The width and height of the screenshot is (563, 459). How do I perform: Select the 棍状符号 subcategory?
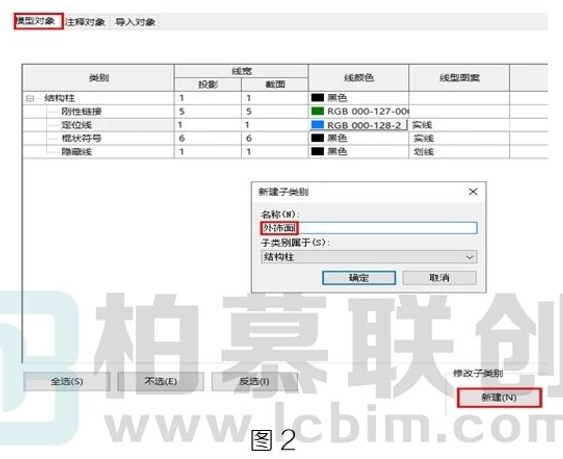tap(81, 138)
